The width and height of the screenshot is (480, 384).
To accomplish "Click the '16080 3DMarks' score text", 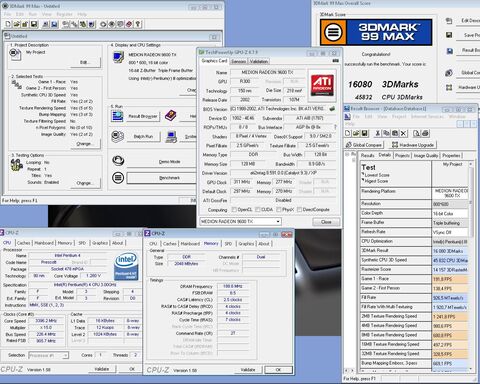I will tap(383, 84).
